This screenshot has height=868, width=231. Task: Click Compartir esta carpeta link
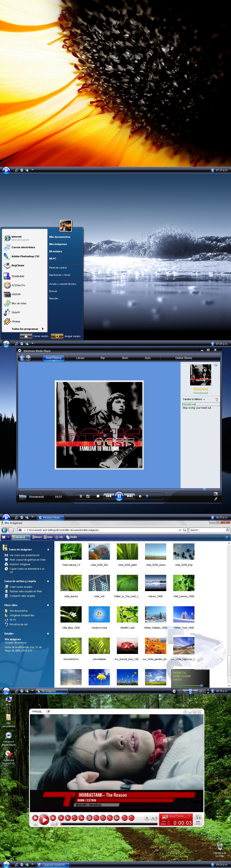coord(22,596)
